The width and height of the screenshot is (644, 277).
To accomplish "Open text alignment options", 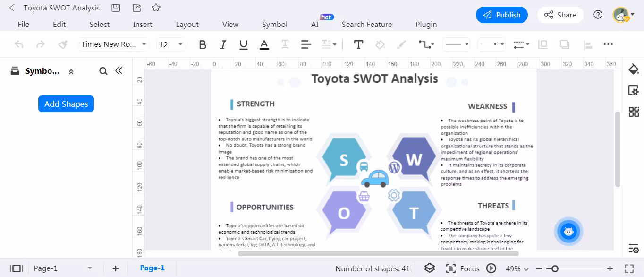I will coord(306,45).
